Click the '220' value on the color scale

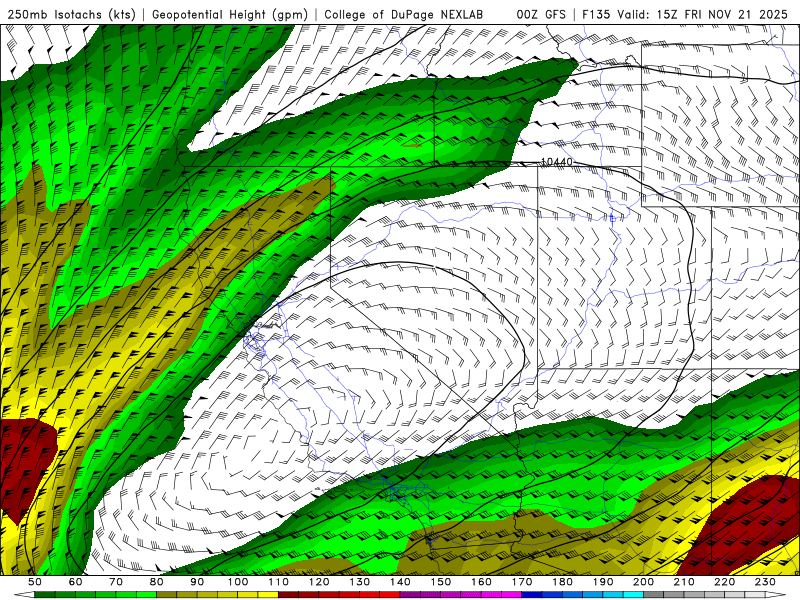pyautogui.click(x=724, y=582)
